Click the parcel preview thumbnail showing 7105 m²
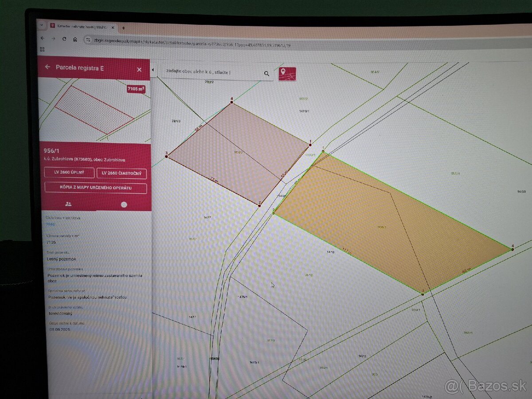Viewport: 532px width, 399px height. click(94, 110)
